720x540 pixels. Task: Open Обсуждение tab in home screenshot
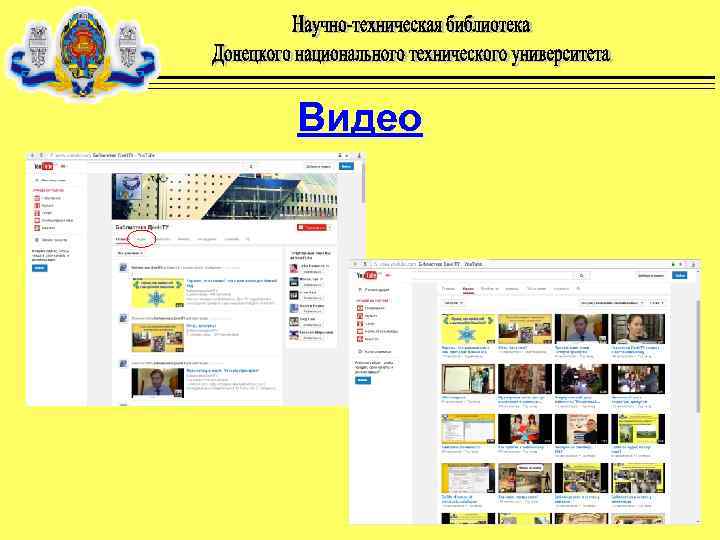[x=207, y=239]
